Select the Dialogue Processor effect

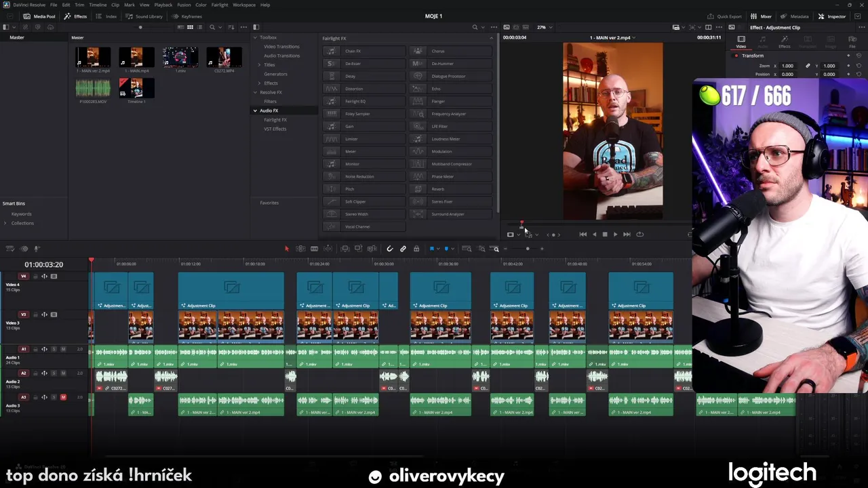tap(450, 76)
